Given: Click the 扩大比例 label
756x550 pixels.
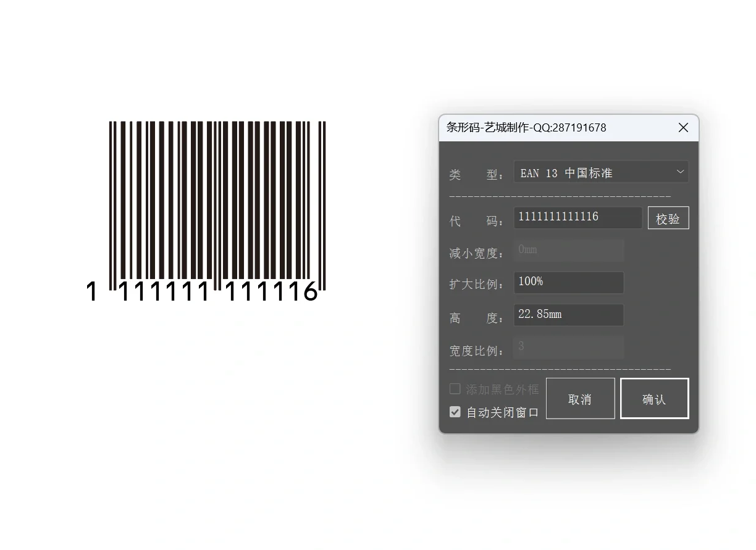Looking at the screenshot, I should point(477,285).
